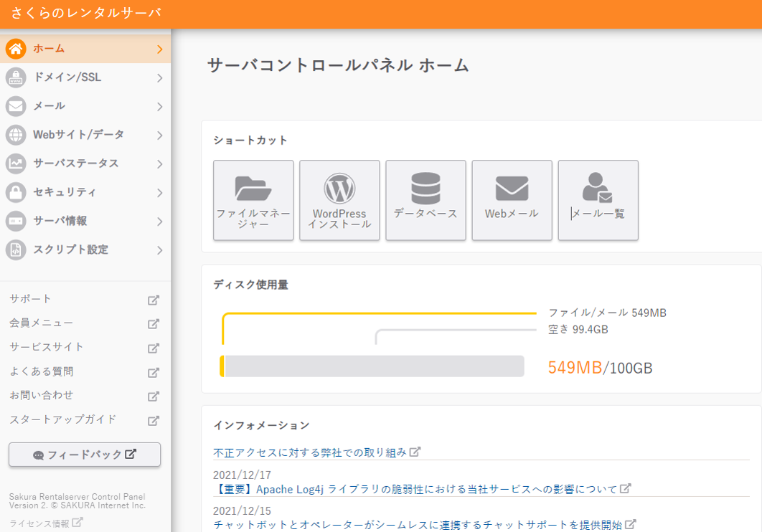Select サーバステータス in the sidebar menu

click(x=85, y=163)
